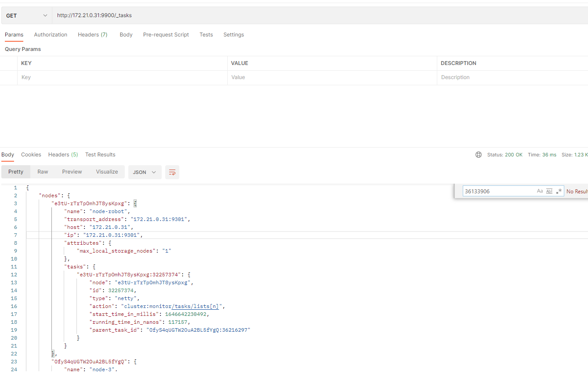Click the "nodes" key on line 2
588x373 pixels.
pos(49,196)
